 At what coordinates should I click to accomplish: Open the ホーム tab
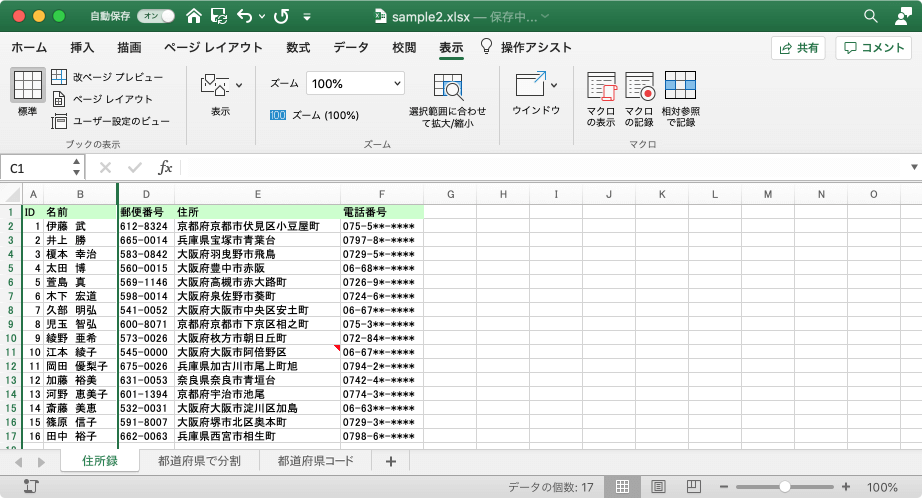pyautogui.click(x=29, y=48)
